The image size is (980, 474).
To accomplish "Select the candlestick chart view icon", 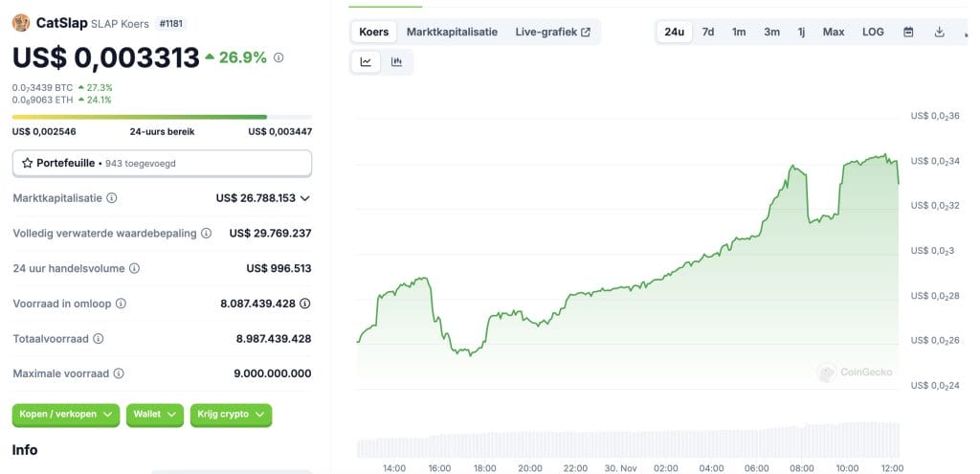I will pyautogui.click(x=396, y=62).
